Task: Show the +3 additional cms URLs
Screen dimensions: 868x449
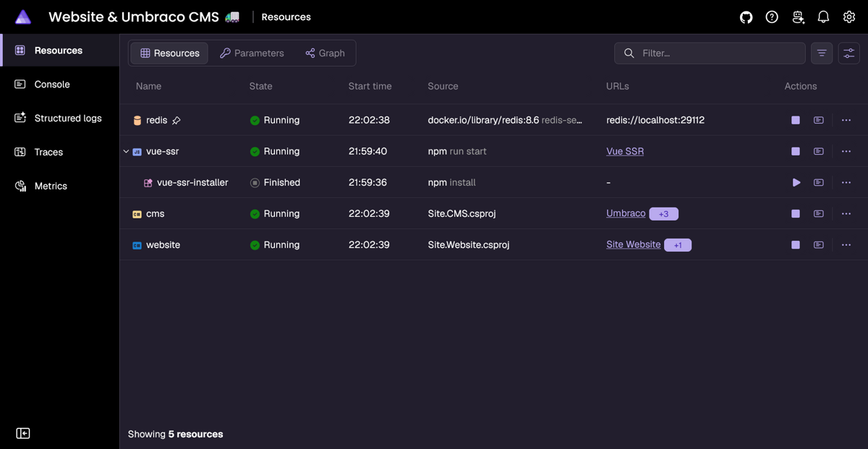Action: [664, 214]
